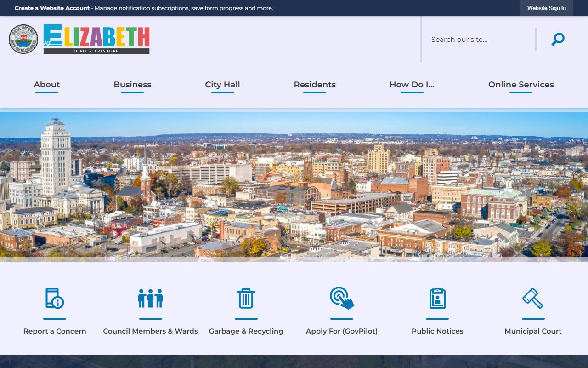Follow the Create a Website Account link

(x=52, y=8)
